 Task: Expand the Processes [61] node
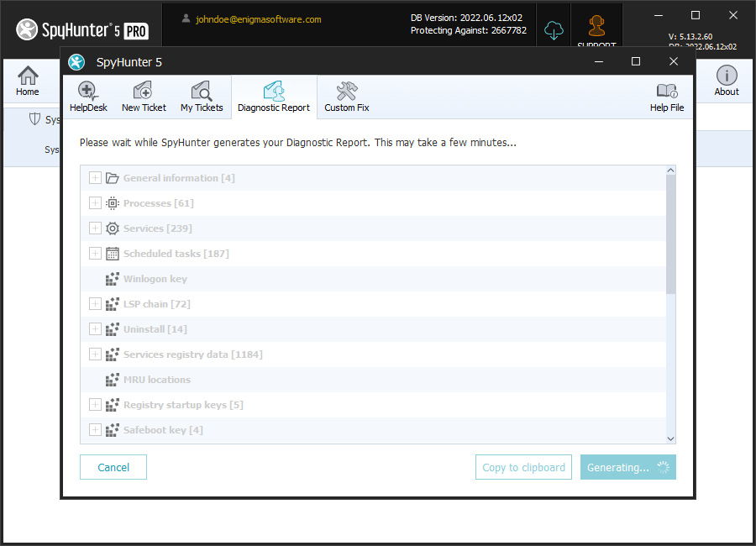[x=95, y=203]
